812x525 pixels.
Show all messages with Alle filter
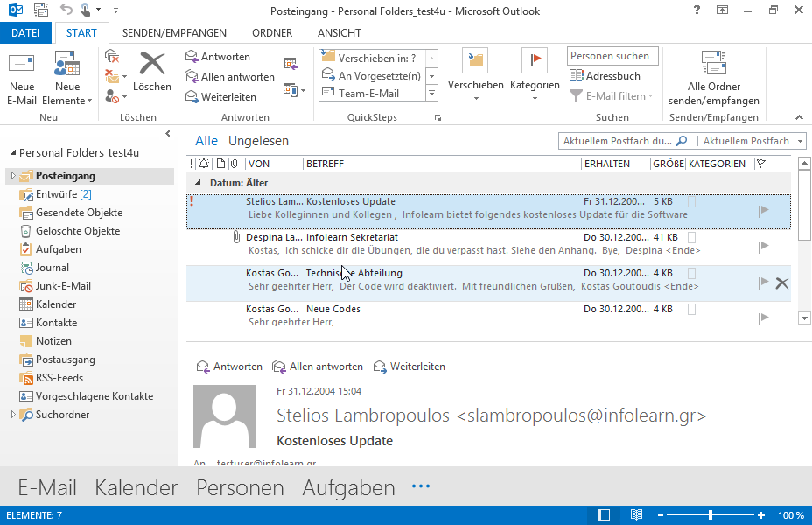pos(206,141)
